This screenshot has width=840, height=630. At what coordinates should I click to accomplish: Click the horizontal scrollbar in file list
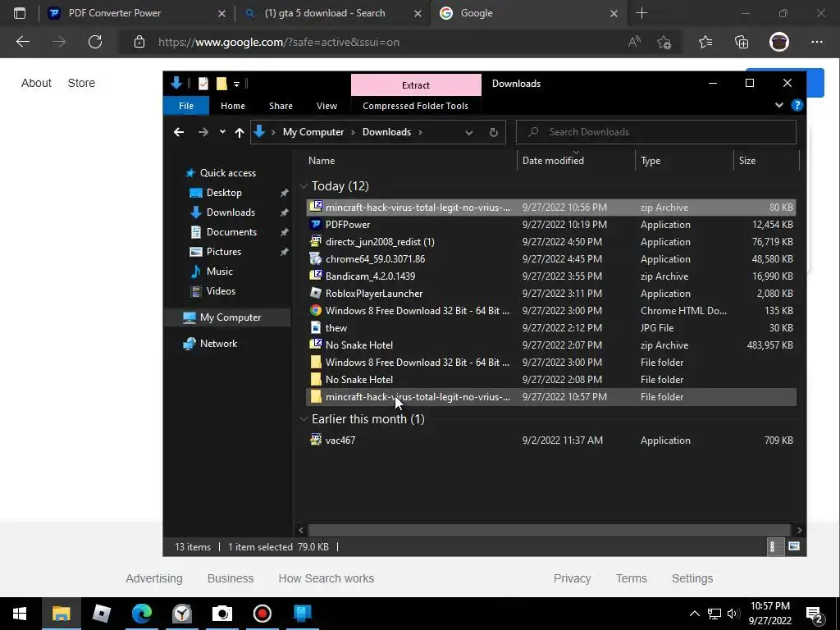[549, 530]
